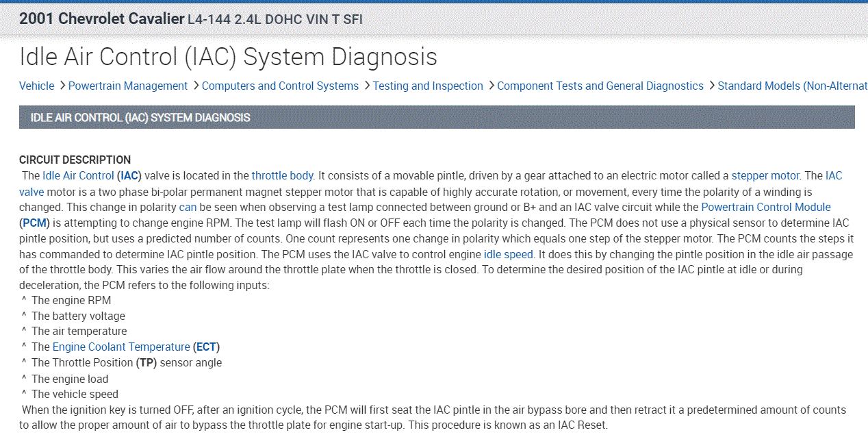Click the chevron before Computers and Control Systems

coord(195,86)
